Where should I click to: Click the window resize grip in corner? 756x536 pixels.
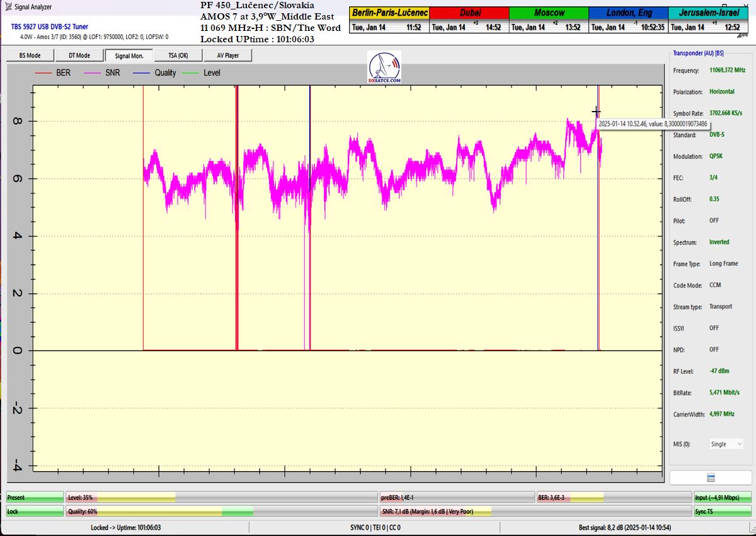751,532
